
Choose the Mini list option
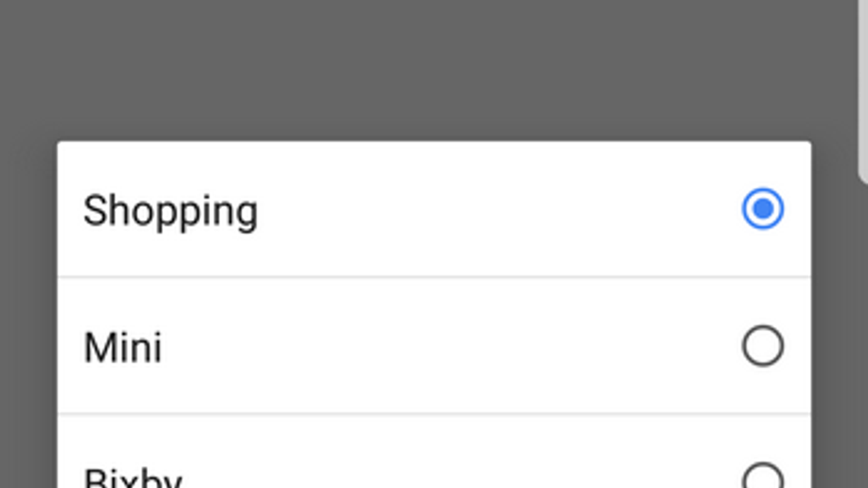coord(380,346)
